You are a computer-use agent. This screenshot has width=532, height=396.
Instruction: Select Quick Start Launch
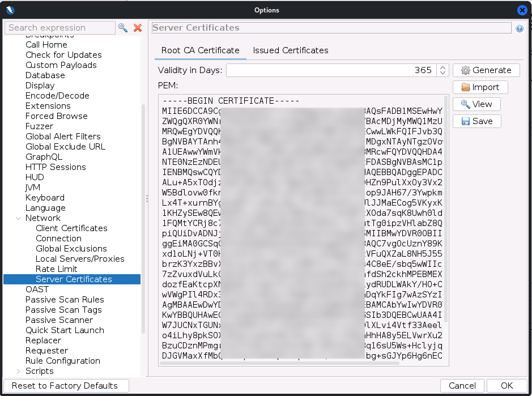[x=65, y=330]
